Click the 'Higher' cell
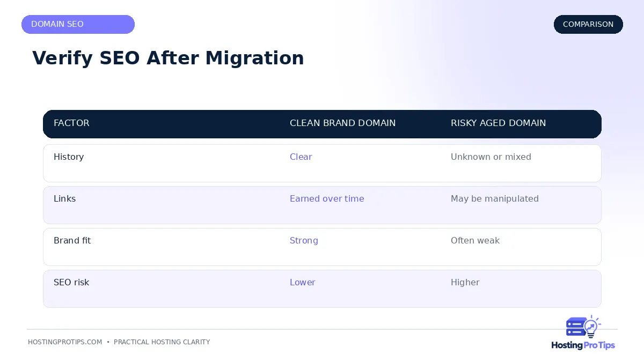 (465, 282)
